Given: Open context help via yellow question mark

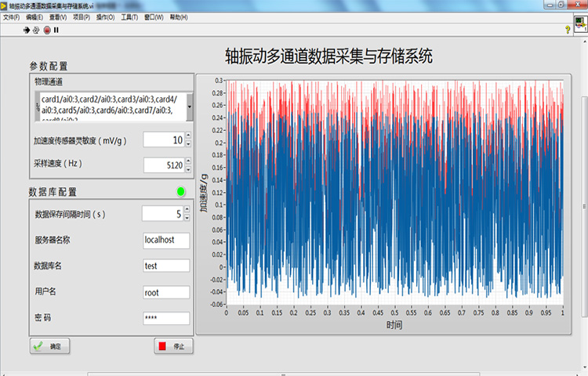Looking at the screenshot, I should [568, 30].
